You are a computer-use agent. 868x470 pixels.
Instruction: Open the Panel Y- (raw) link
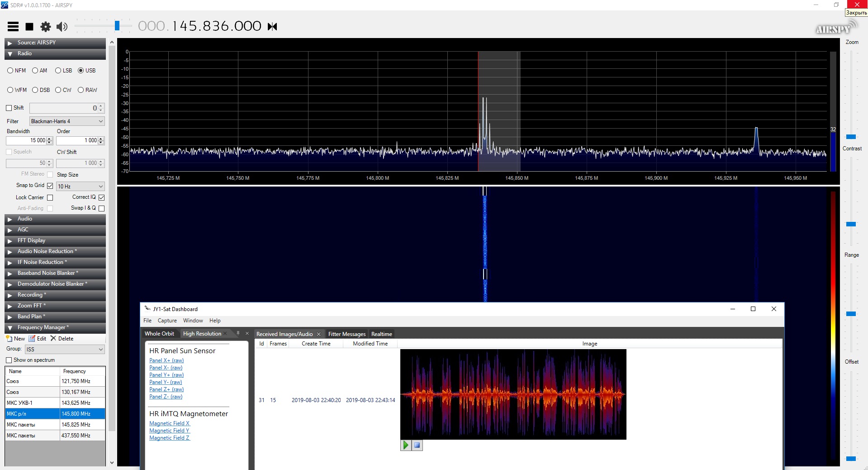click(x=166, y=382)
